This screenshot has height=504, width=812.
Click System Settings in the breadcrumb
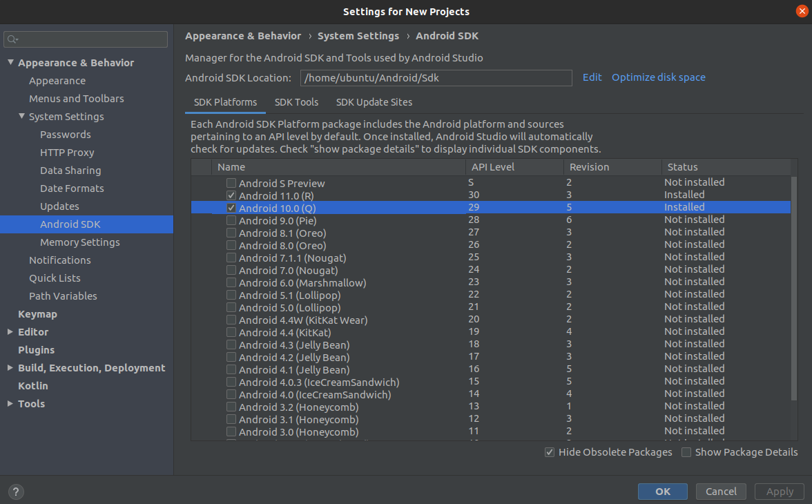click(358, 36)
